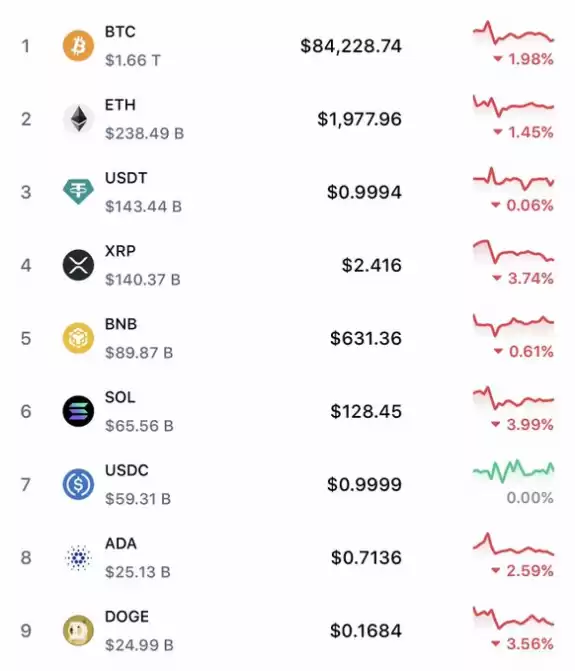Open the Cardano ADA dotted icon
Image resolution: width=575 pixels, height=671 pixels.
pyautogui.click(x=78, y=558)
